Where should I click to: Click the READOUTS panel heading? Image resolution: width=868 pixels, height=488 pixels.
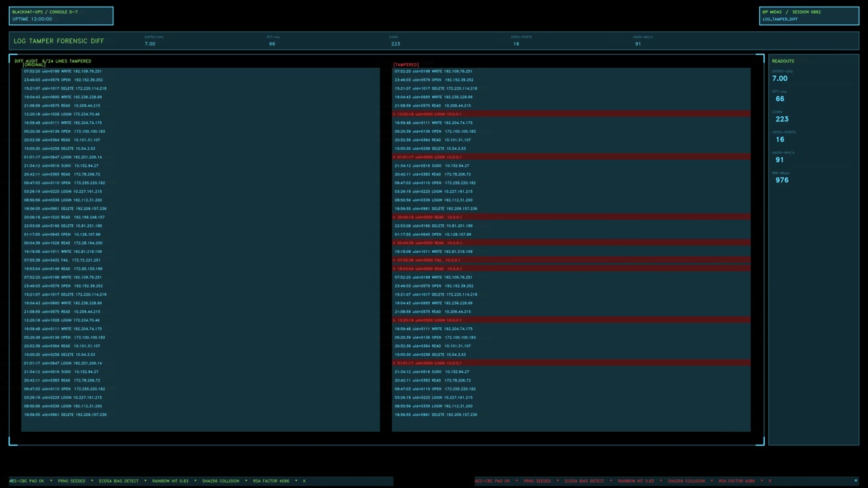point(783,61)
